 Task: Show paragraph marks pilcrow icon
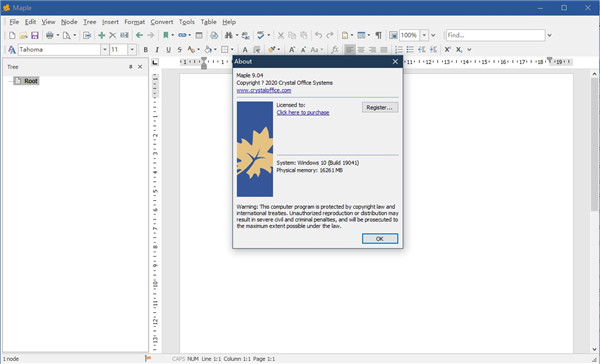tap(378, 35)
